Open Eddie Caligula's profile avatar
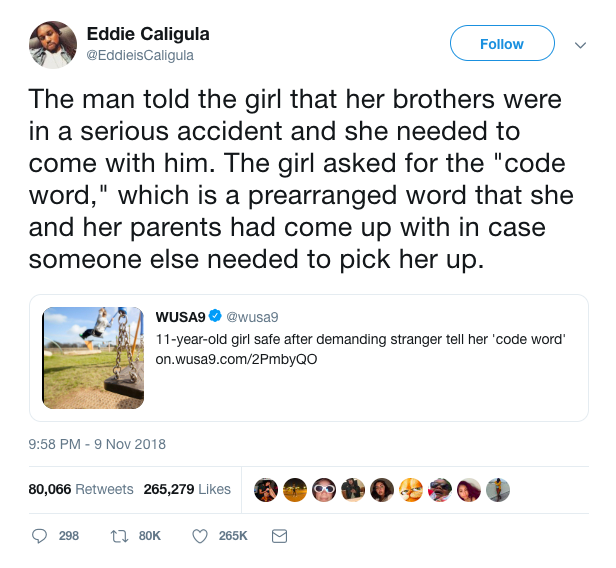The width and height of the screenshot is (616, 568). pos(53,44)
